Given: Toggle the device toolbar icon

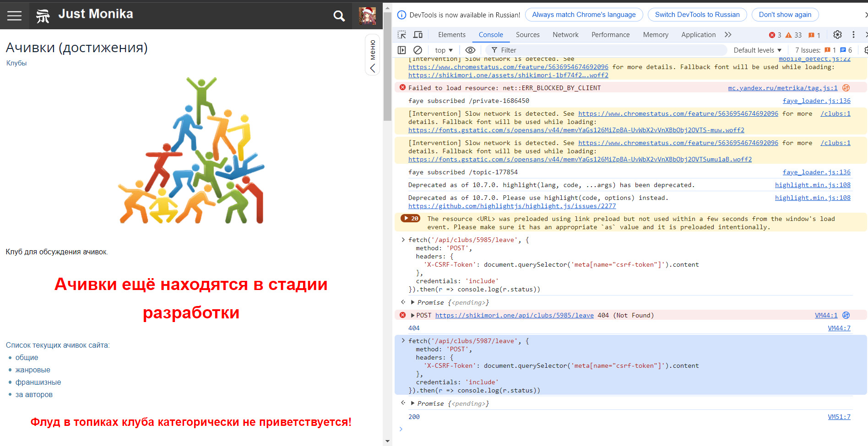Looking at the screenshot, I should [418, 35].
